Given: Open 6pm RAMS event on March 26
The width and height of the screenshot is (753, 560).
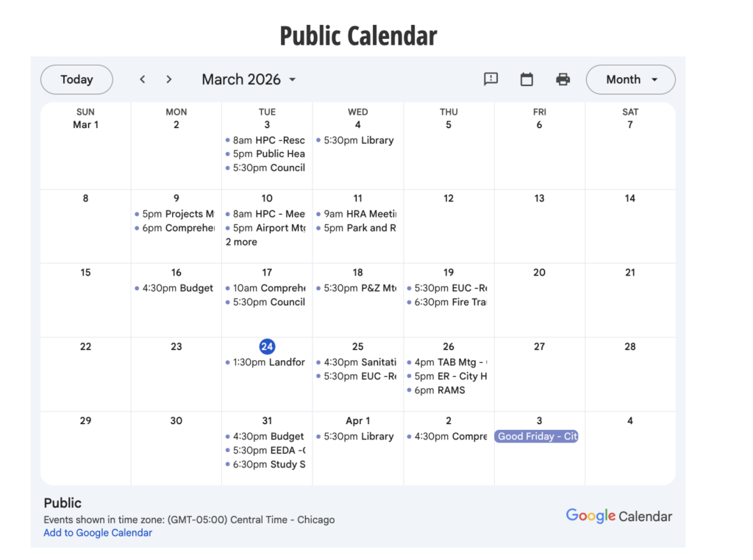Looking at the screenshot, I should click(439, 390).
